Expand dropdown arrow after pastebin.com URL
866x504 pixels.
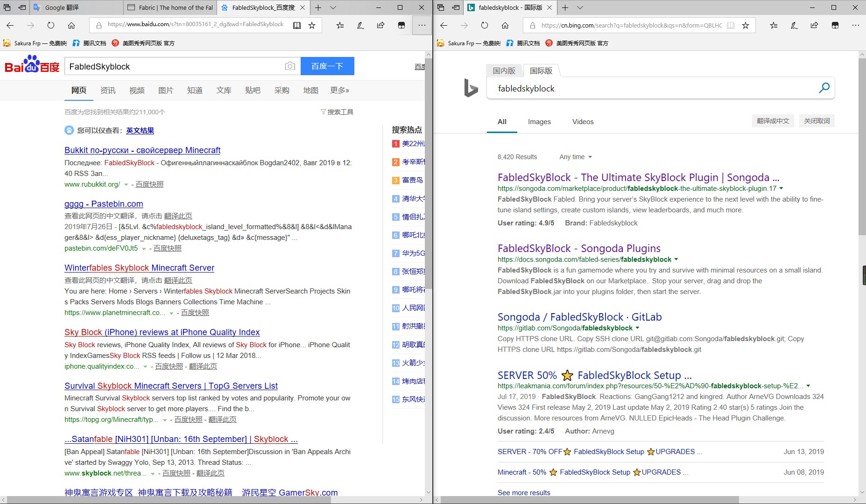pos(144,249)
